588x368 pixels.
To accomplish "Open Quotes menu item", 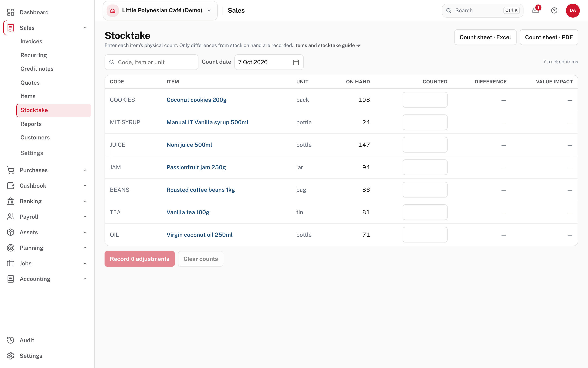I will point(30,83).
